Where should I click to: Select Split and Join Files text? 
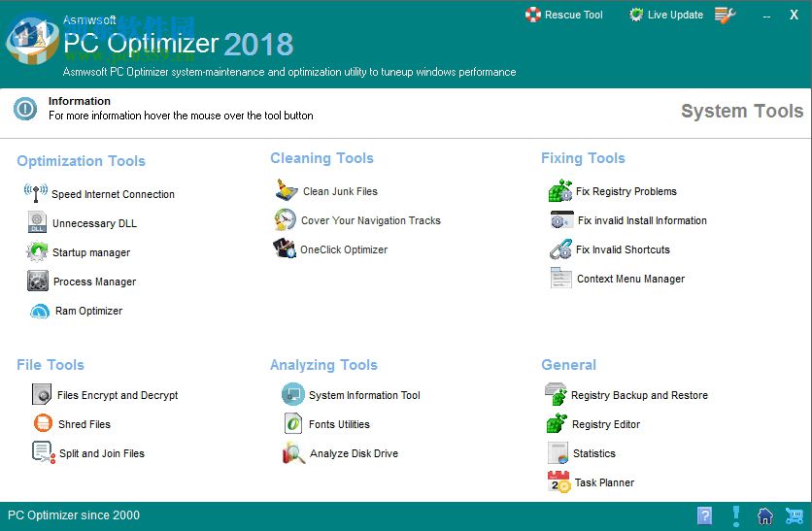(101, 453)
